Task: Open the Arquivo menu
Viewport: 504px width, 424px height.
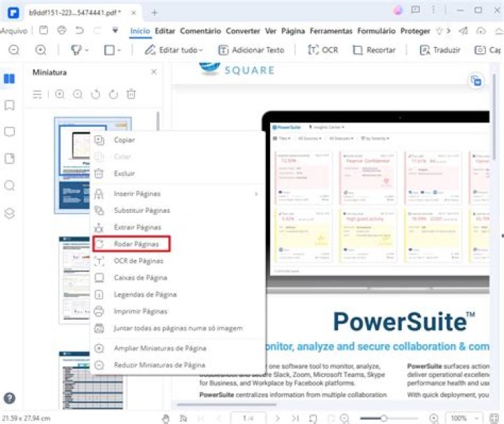Action: 13,31
